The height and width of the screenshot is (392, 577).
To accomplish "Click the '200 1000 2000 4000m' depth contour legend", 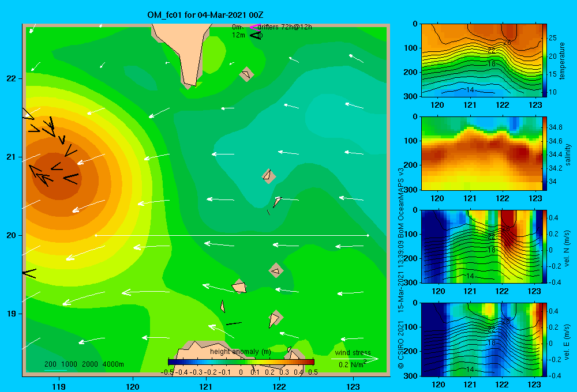I will 84,364.
